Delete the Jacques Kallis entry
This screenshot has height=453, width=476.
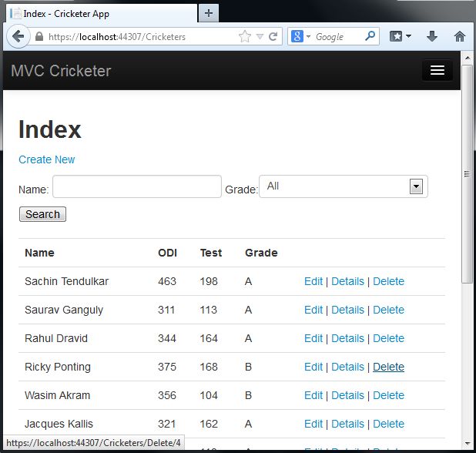388,424
